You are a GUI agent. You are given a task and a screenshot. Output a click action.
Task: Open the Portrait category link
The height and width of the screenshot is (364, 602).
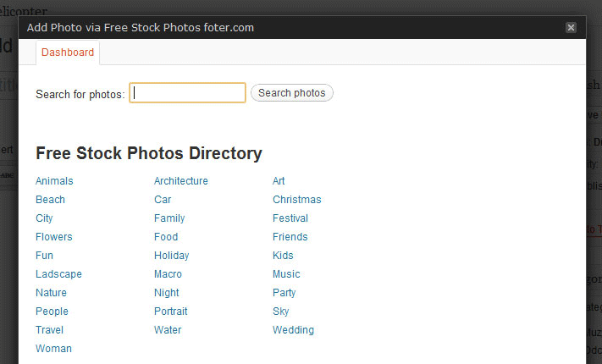171,312
